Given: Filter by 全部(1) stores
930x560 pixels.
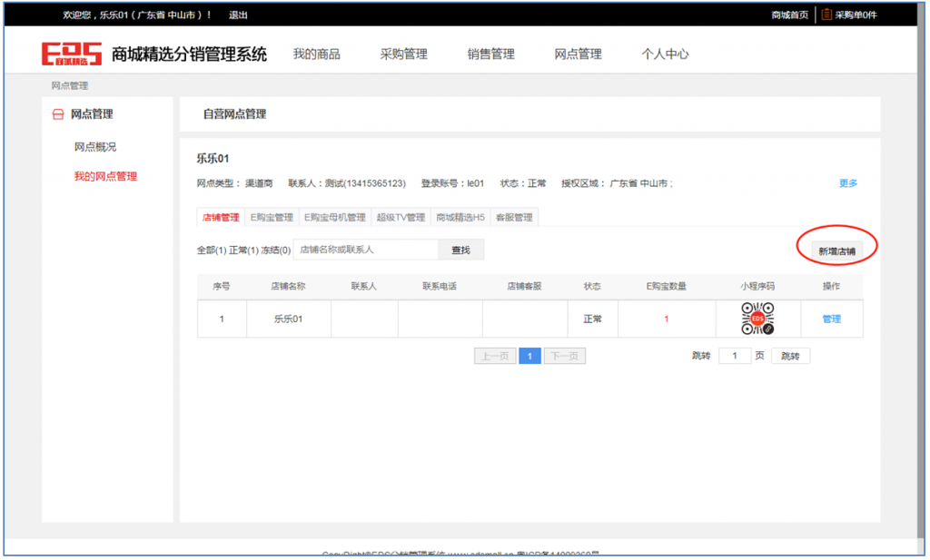Looking at the screenshot, I should pyautogui.click(x=212, y=251).
